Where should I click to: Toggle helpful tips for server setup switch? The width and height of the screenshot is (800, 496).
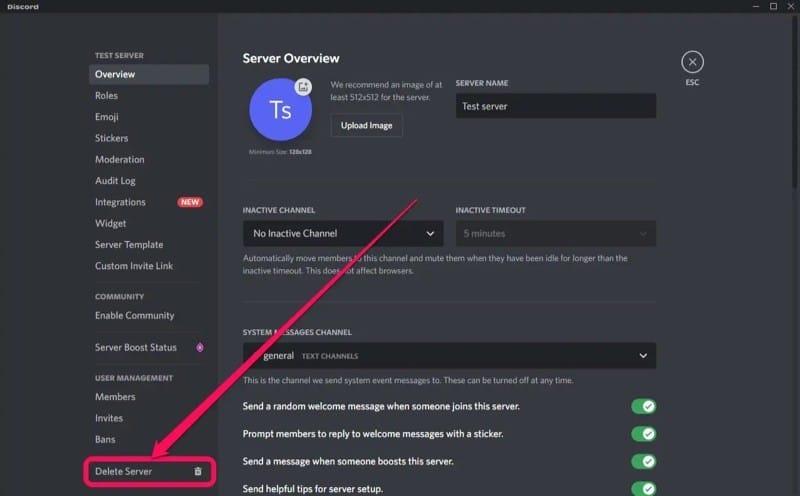pyautogui.click(x=643, y=488)
